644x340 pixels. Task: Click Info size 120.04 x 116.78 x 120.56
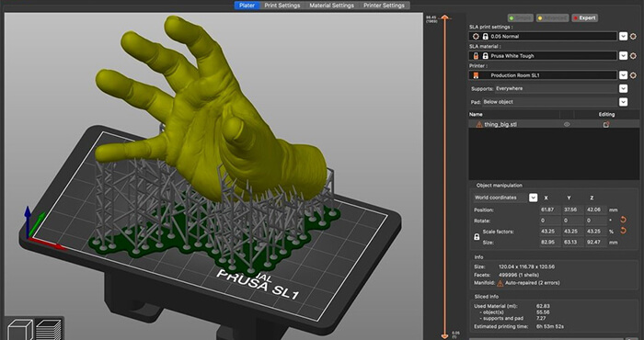(526, 266)
